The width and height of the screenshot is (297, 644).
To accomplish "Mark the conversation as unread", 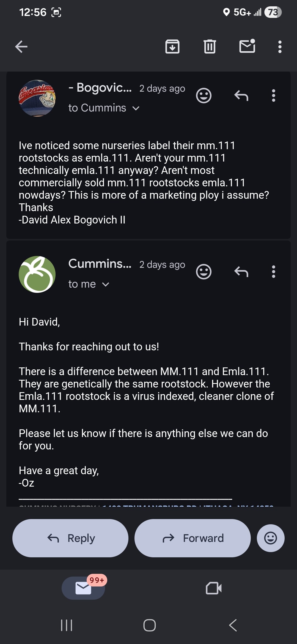I will pos(247,46).
